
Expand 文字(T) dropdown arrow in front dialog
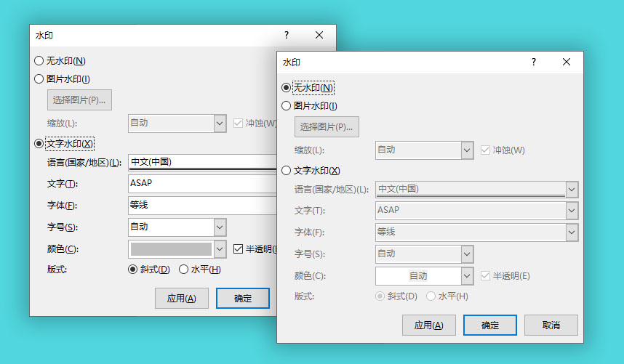click(572, 211)
